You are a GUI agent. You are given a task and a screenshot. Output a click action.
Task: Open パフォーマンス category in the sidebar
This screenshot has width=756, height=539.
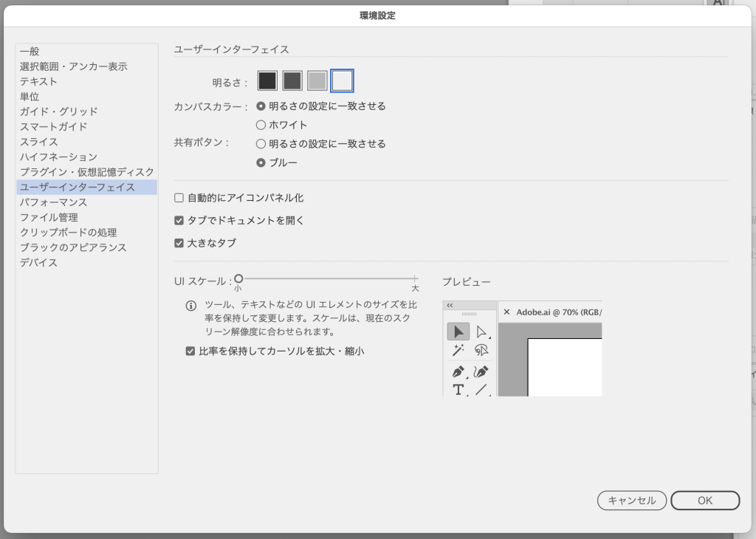[53, 202]
